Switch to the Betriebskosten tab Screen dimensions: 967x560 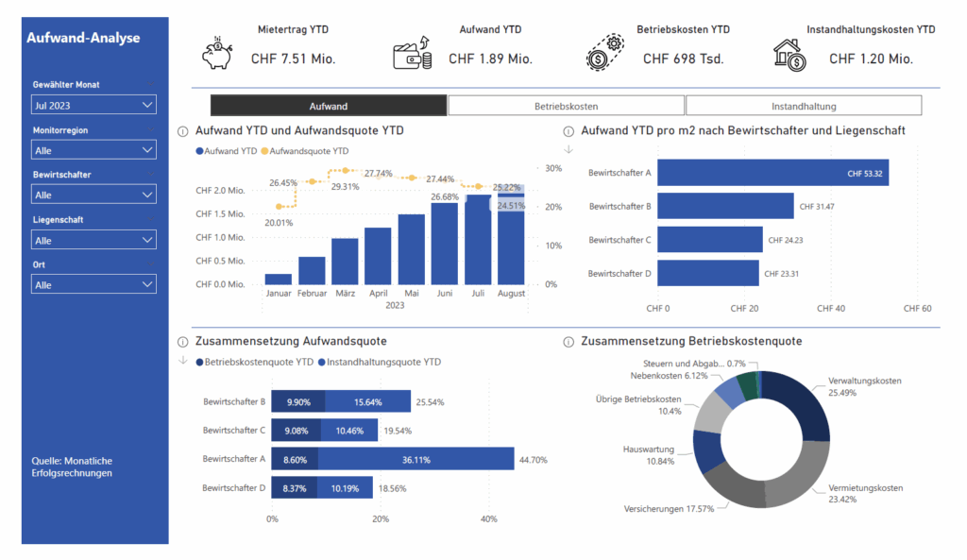(x=566, y=106)
